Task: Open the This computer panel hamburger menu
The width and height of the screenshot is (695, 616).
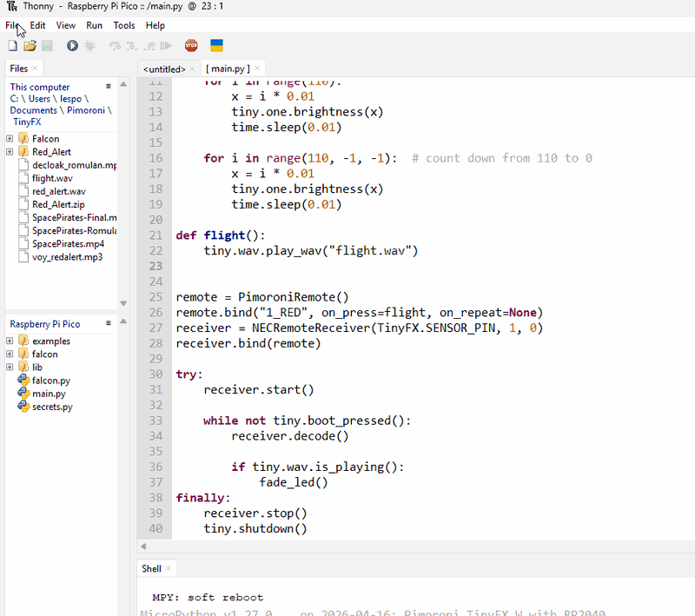Action: tap(109, 86)
